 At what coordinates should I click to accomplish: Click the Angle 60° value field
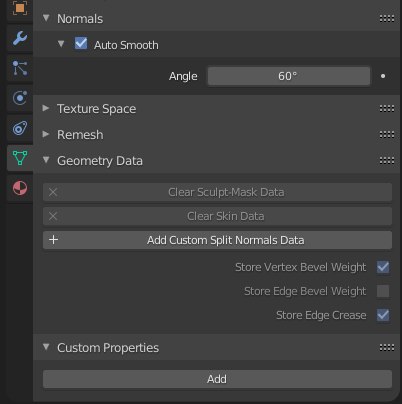289,76
